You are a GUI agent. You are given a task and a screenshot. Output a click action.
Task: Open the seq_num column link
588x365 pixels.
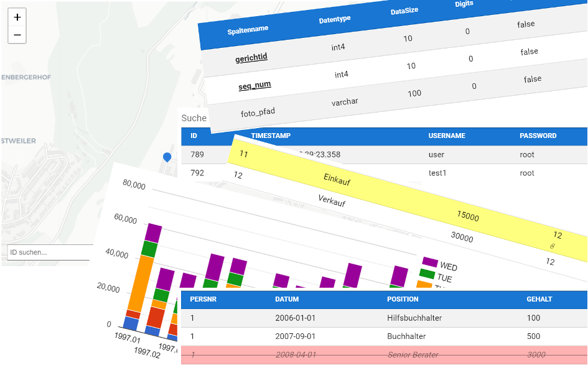254,85
